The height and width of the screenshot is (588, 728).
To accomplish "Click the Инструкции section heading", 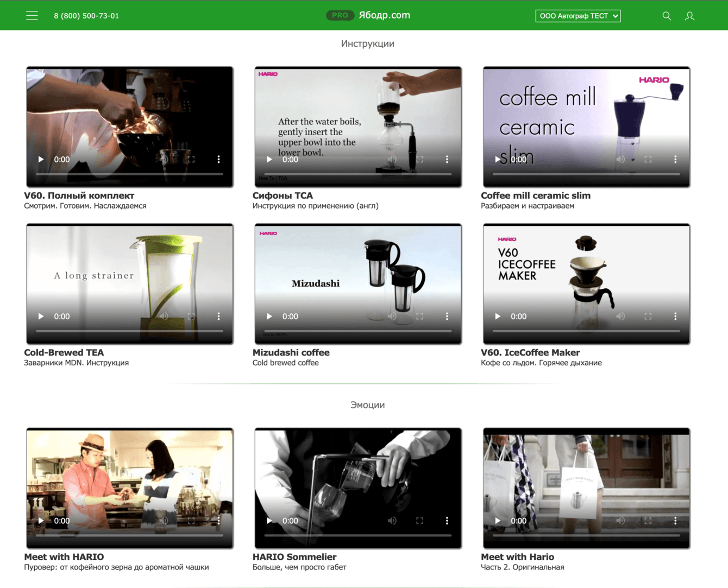I will click(x=368, y=43).
